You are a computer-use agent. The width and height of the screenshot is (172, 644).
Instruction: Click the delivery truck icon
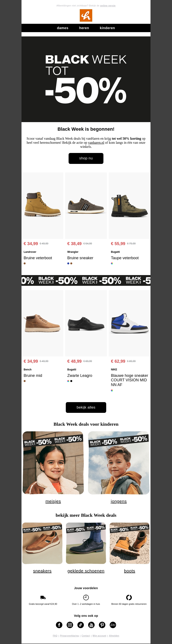[x=43, y=598]
